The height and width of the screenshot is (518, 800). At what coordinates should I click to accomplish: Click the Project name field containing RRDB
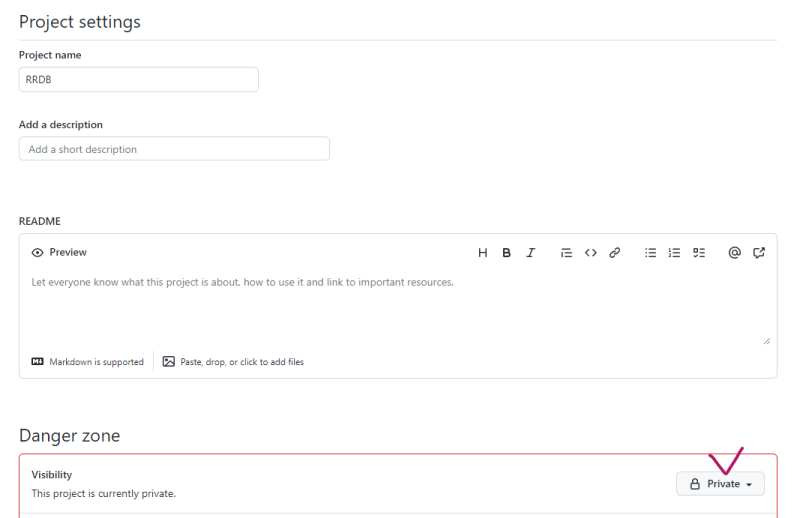[x=138, y=80]
